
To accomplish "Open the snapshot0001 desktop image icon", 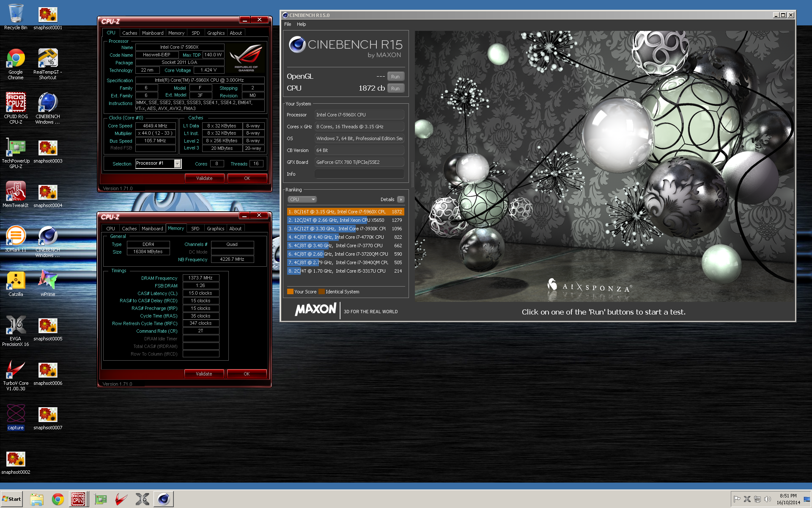I will click(x=48, y=17).
